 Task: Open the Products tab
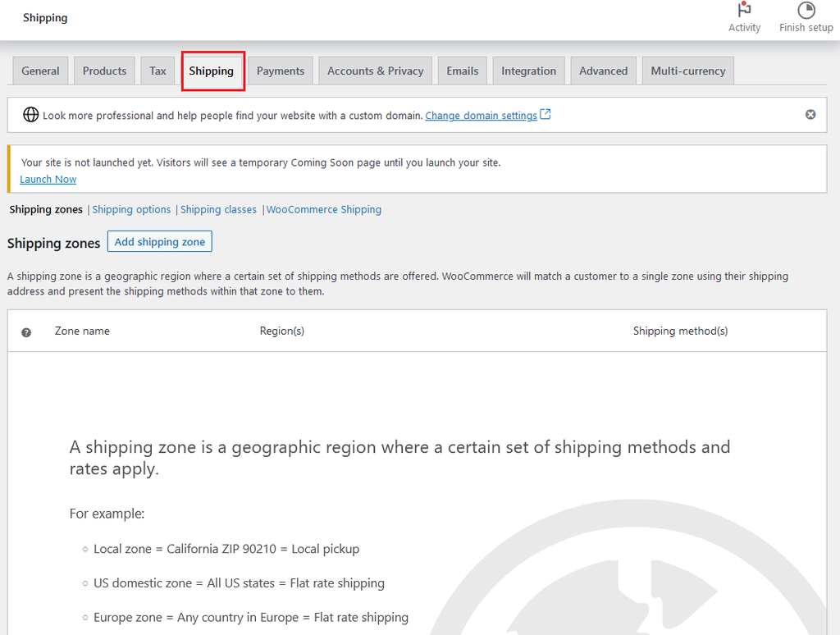click(x=104, y=71)
